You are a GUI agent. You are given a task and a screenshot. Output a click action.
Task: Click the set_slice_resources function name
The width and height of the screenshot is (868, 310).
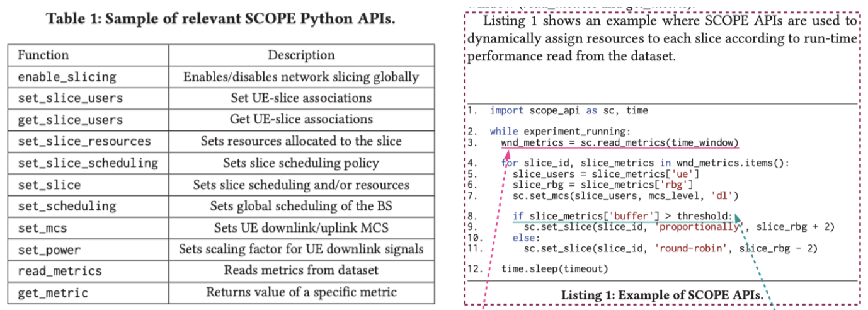click(x=84, y=141)
